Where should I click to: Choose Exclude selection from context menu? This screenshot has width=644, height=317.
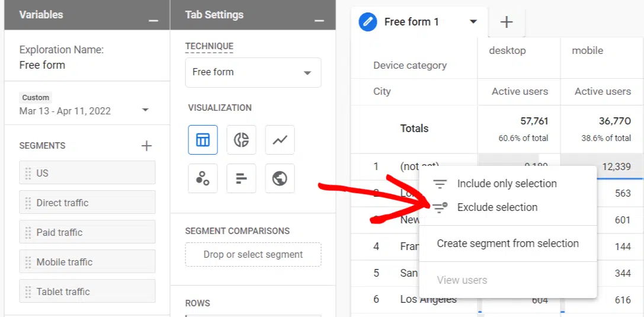[497, 207]
